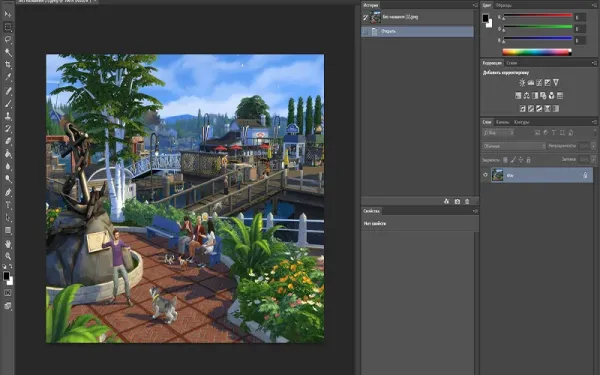This screenshot has width=600, height=375.
Task: Select the Paint Bucket tool
Action: point(8,154)
